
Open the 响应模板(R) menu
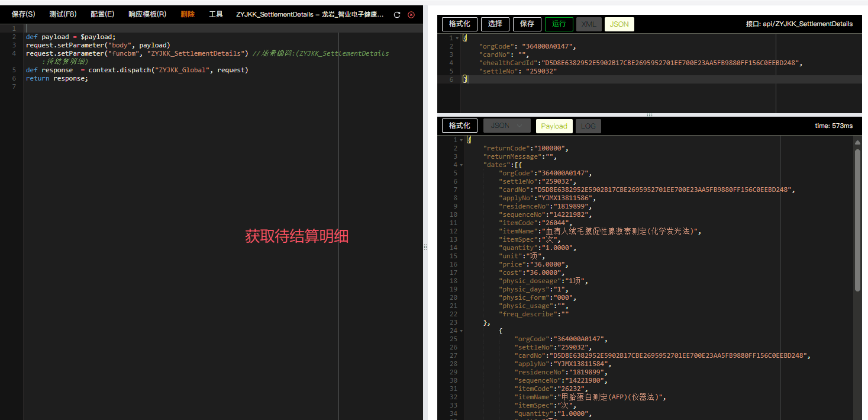point(147,14)
